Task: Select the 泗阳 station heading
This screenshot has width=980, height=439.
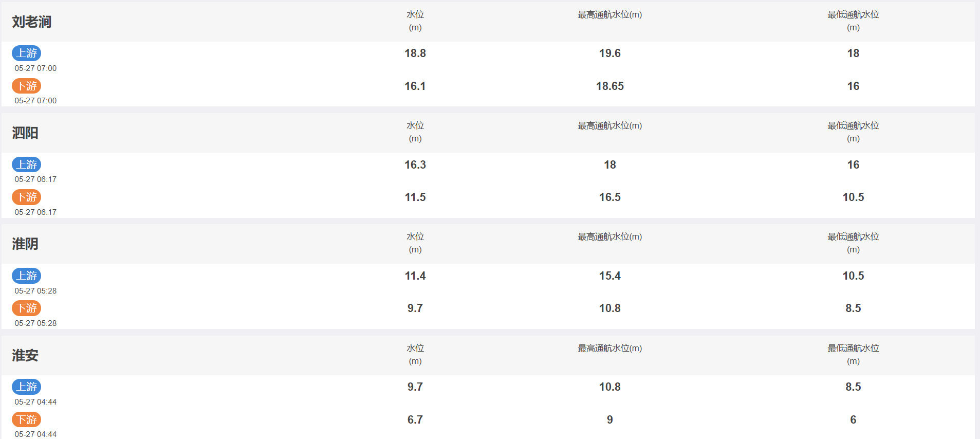Action: pos(25,133)
